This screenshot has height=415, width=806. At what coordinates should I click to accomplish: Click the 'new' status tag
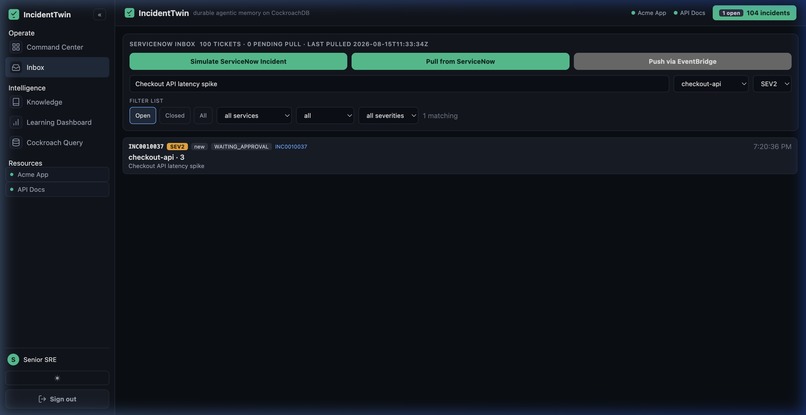click(x=199, y=147)
